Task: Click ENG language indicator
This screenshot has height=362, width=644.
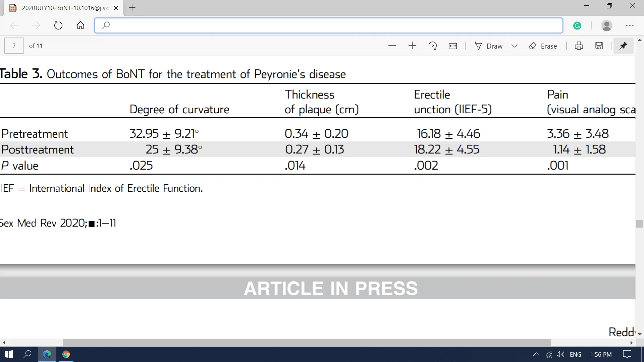Action: tap(576, 354)
